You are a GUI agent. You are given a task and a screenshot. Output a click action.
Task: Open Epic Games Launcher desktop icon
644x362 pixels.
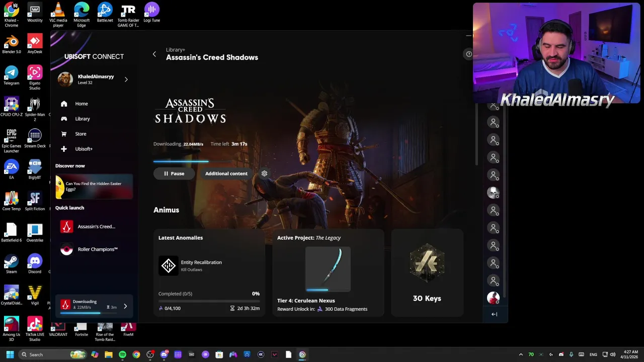click(x=12, y=141)
